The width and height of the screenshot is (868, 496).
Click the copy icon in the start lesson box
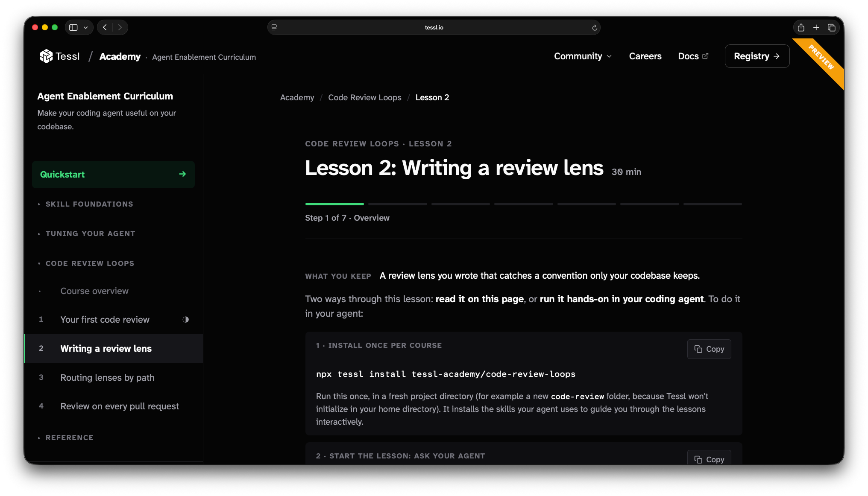pos(698,459)
